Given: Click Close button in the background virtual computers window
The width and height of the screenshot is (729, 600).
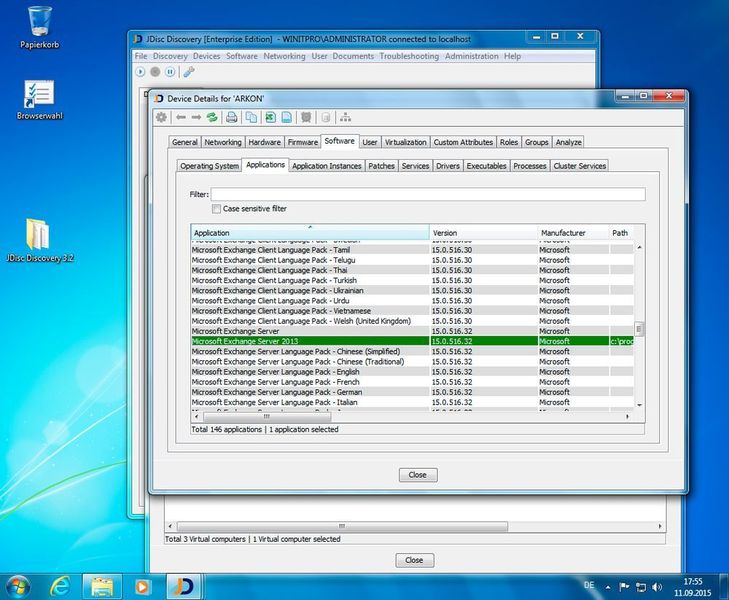Looking at the screenshot, I should (415, 560).
